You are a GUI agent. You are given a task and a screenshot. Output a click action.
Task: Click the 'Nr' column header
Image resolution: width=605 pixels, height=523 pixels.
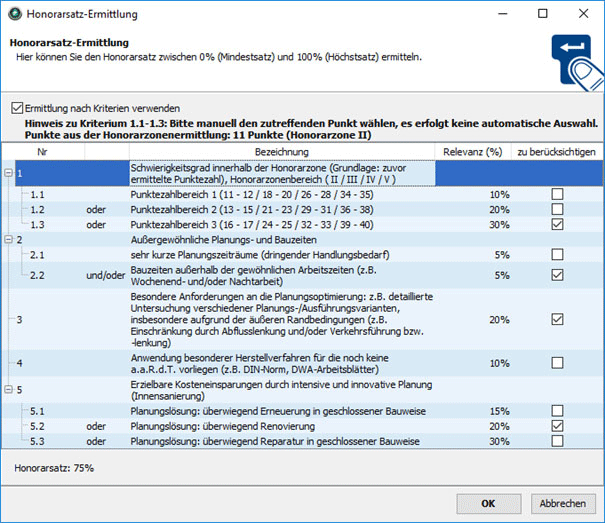(x=42, y=152)
